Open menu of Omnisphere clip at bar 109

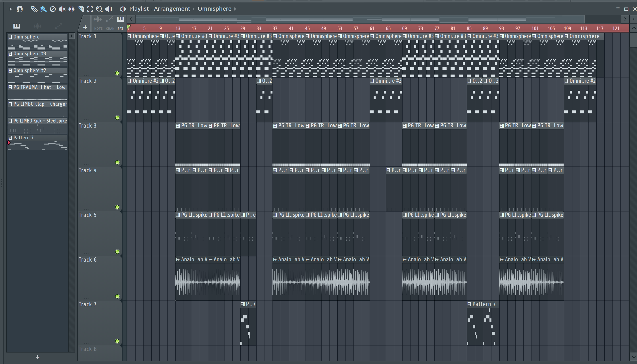tap(566, 36)
